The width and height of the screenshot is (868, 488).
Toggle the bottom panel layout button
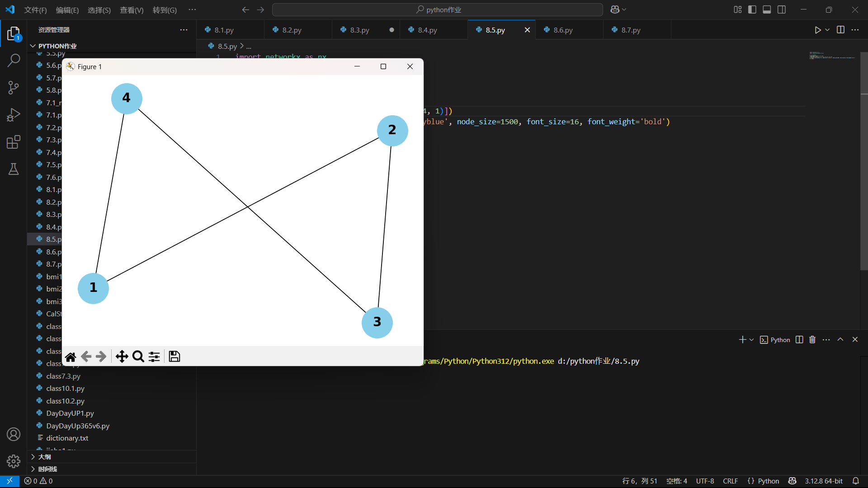767,9
